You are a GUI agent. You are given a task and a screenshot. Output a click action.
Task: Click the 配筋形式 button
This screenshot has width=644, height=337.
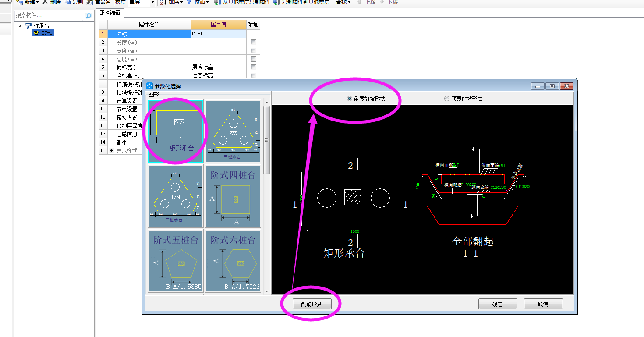coord(311,304)
